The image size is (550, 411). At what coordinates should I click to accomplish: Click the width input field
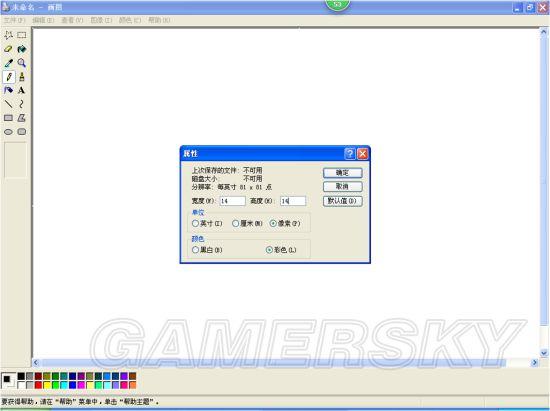click(233, 201)
